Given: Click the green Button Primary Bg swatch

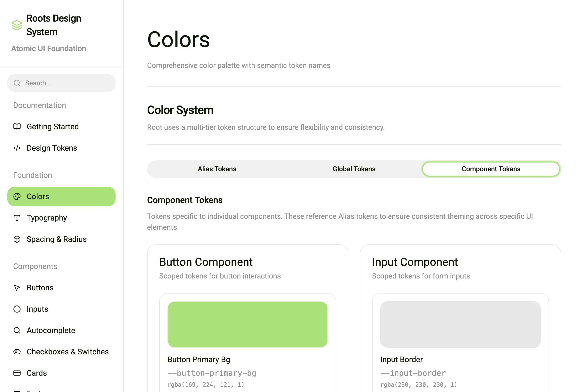Looking at the screenshot, I should [x=247, y=325].
